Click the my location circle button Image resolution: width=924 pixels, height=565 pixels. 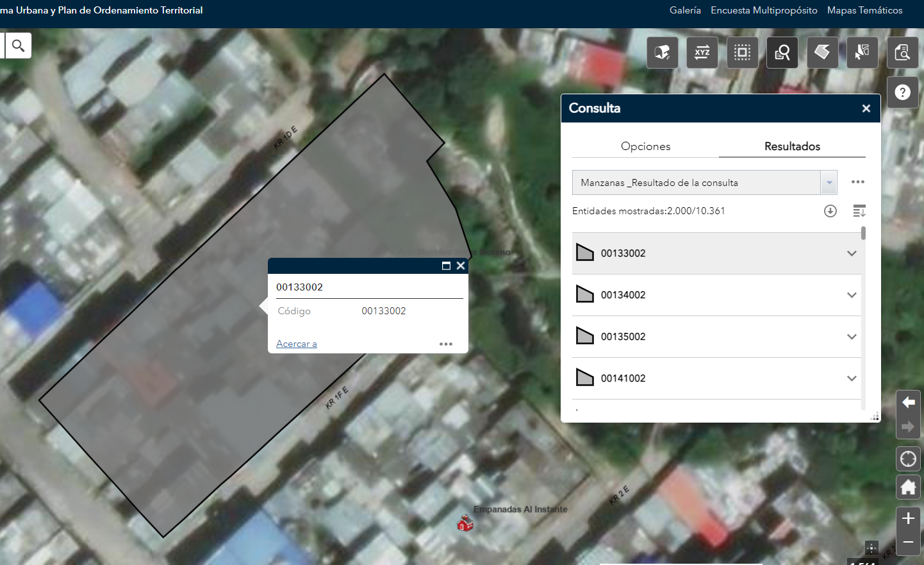pos(908,459)
